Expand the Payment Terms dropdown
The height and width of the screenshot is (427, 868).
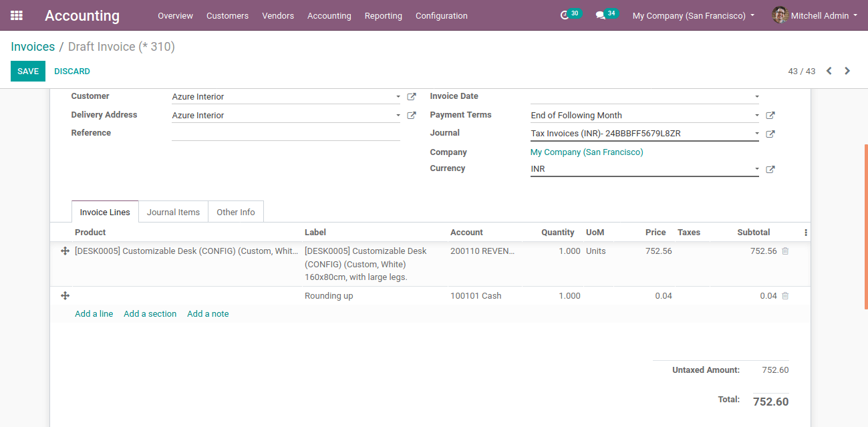756,116
